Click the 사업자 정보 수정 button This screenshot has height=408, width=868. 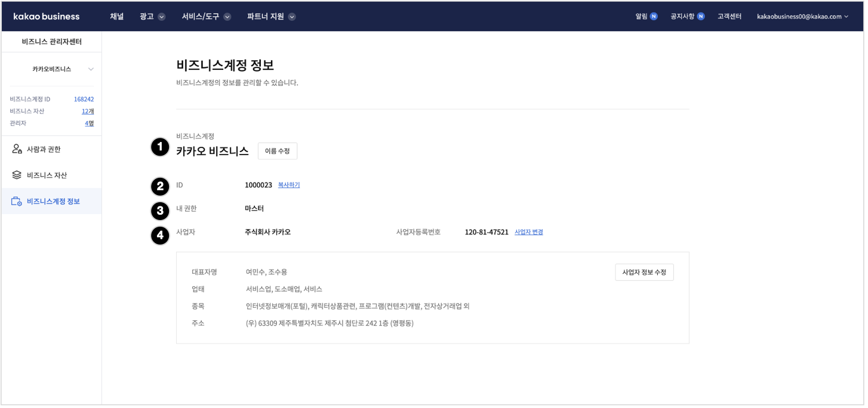[x=644, y=272]
